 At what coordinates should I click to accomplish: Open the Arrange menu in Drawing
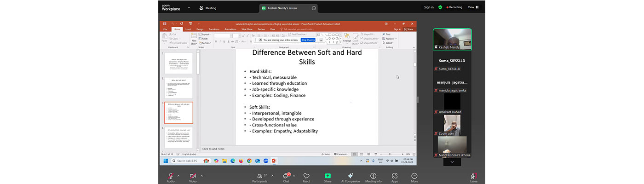[x=346, y=39]
